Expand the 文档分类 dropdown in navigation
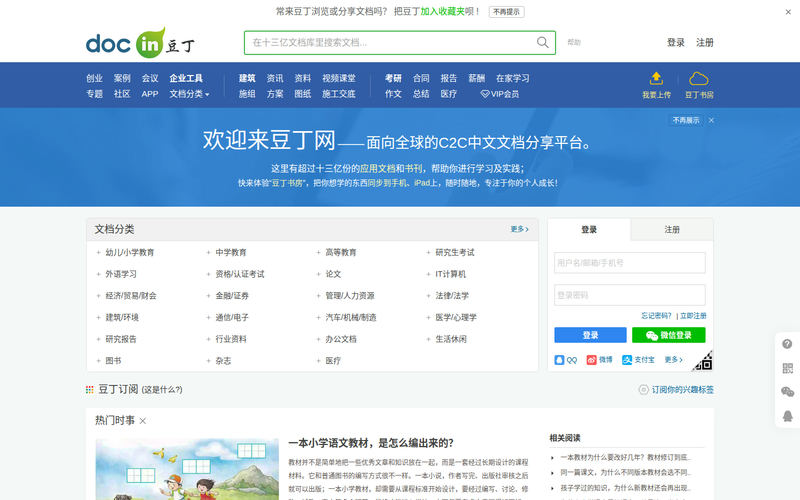This screenshot has height=500, width=800. click(189, 94)
